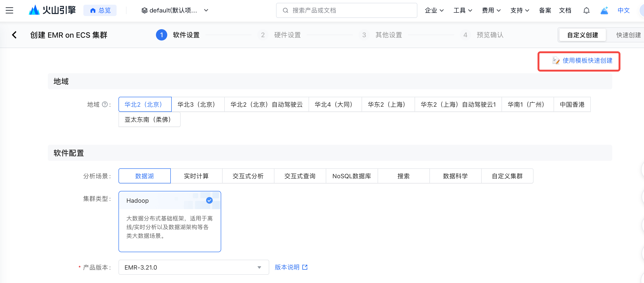The image size is (644, 283).
Task: Expand the 企业 menu
Action: pos(434,10)
